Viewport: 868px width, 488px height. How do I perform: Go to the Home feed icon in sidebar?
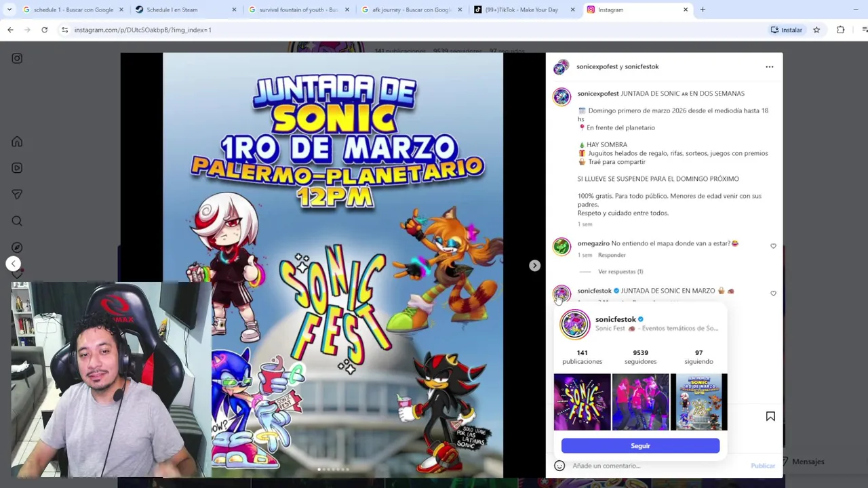(17, 142)
